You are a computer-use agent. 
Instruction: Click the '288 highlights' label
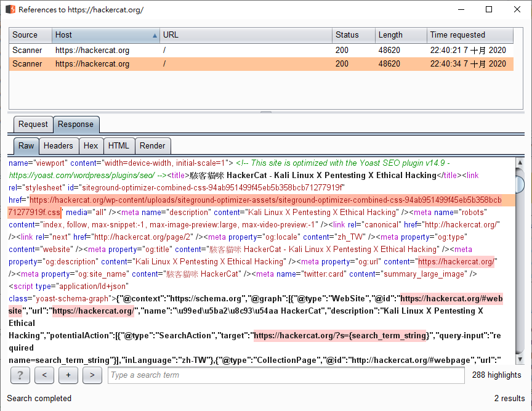[496, 375]
